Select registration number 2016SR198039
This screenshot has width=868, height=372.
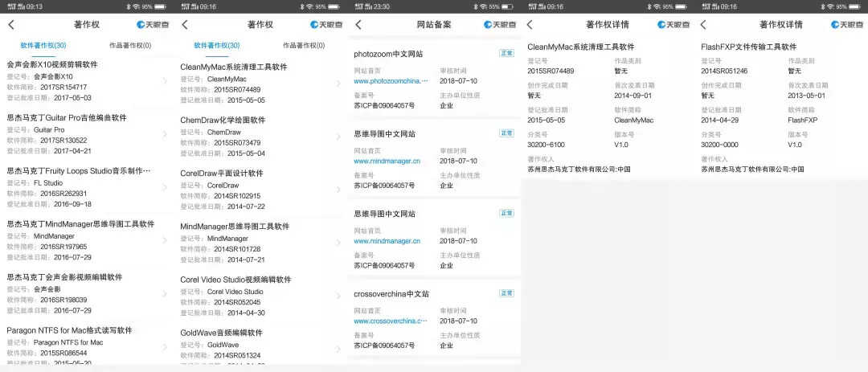click(63, 300)
